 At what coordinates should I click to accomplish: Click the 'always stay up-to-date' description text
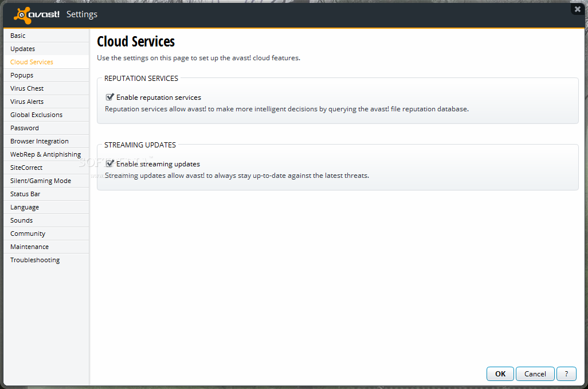[237, 176]
